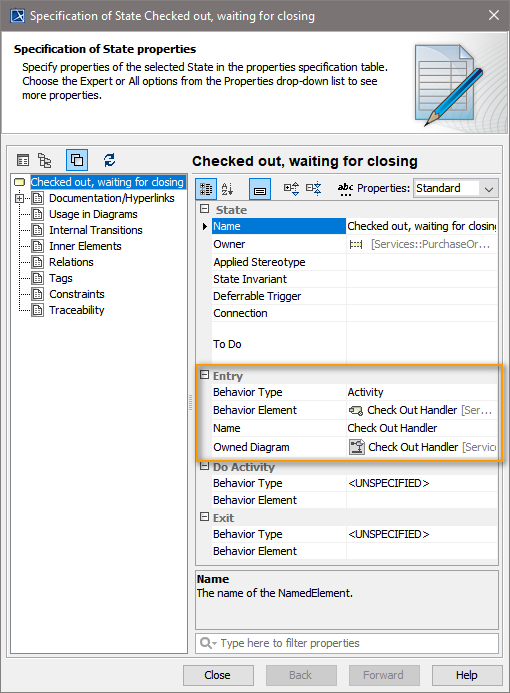The height and width of the screenshot is (693, 510).
Task: Open the Properties Standard dropdown
Action: pos(456,188)
